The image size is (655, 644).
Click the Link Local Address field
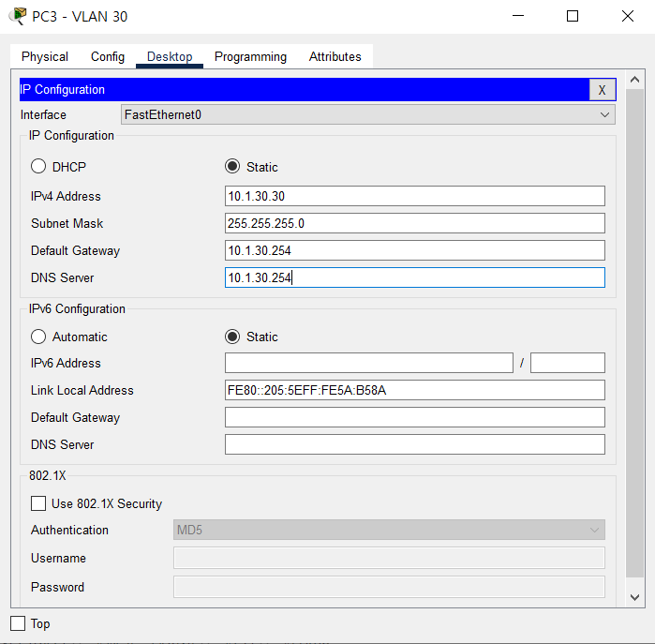(415, 390)
